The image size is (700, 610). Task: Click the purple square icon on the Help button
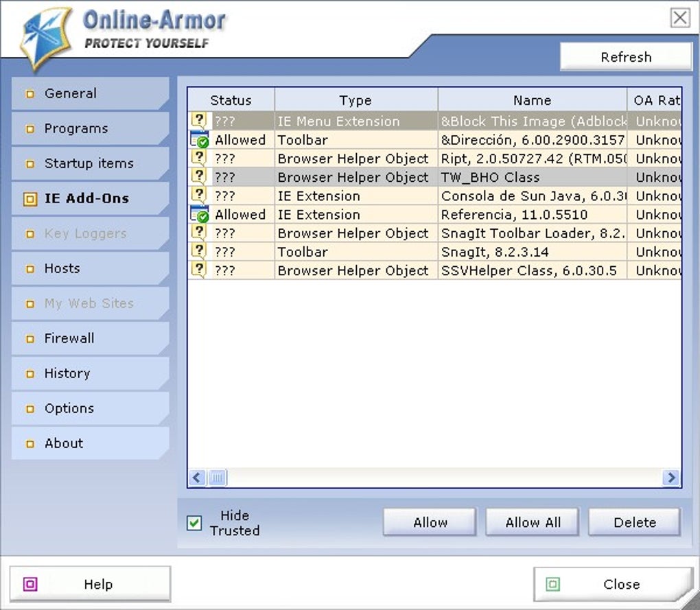coord(30,584)
